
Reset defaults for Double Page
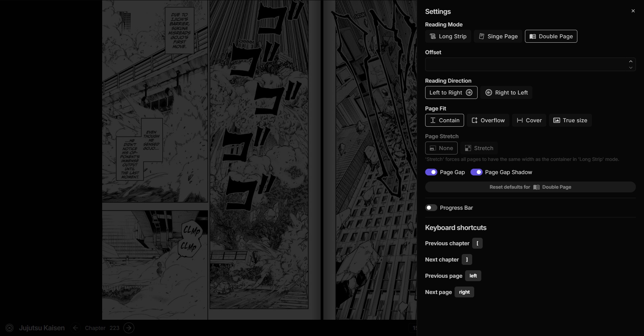tap(530, 187)
